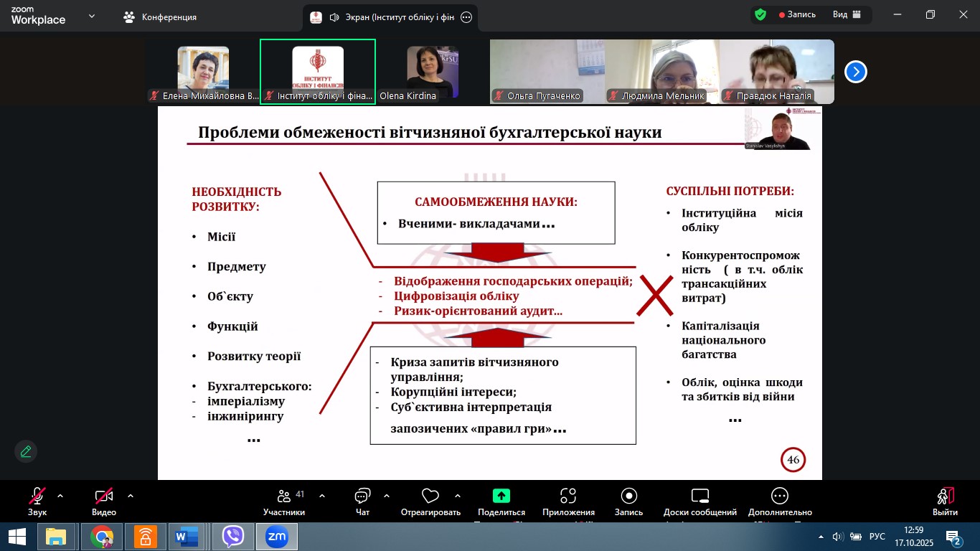Click the green Share screen icon
This screenshot has height=551, width=980.
point(501,496)
